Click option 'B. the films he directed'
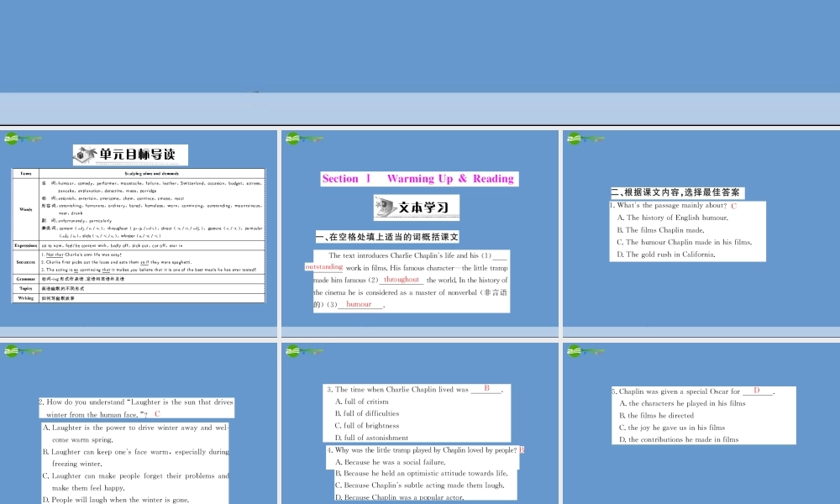This screenshot has width=840, height=504. (656, 415)
